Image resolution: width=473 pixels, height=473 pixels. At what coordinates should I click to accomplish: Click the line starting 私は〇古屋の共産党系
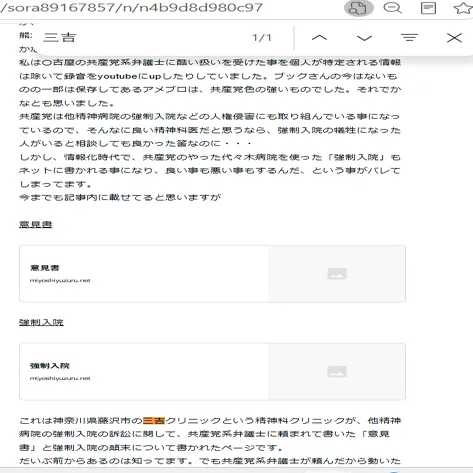point(210,62)
